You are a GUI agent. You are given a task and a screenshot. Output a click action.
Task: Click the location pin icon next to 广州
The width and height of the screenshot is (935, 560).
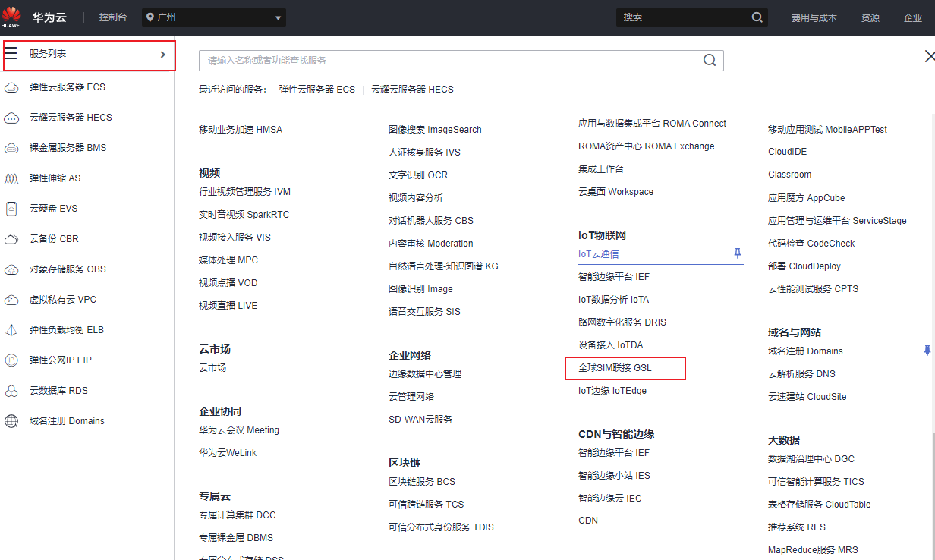[x=150, y=17]
